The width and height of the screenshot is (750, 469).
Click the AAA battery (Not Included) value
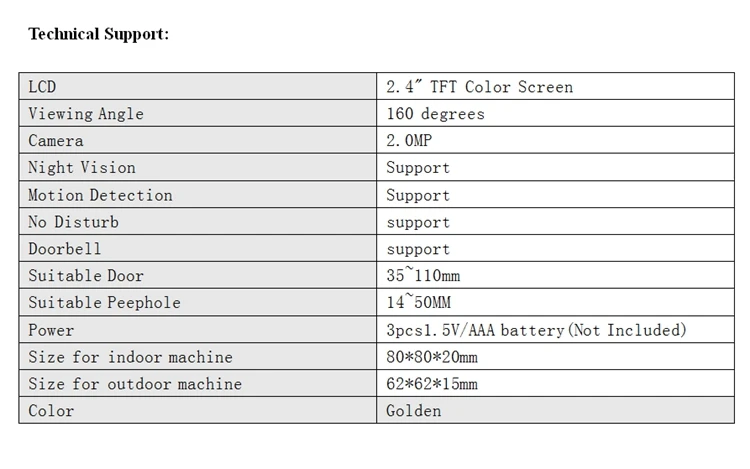(x=536, y=330)
